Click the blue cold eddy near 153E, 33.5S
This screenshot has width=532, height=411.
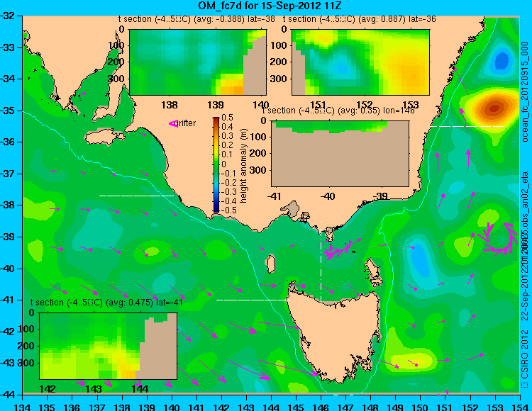[501, 61]
